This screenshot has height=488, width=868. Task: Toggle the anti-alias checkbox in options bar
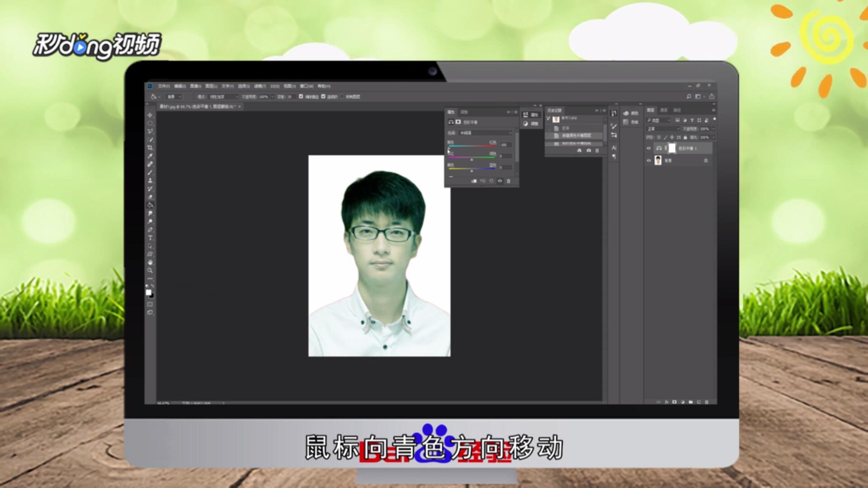tap(301, 96)
